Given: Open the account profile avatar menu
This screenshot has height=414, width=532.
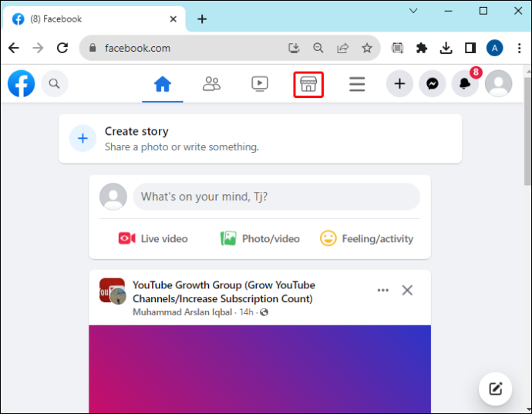Looking at the screenshot, I should pyautogui.click(x=498, y=83).
